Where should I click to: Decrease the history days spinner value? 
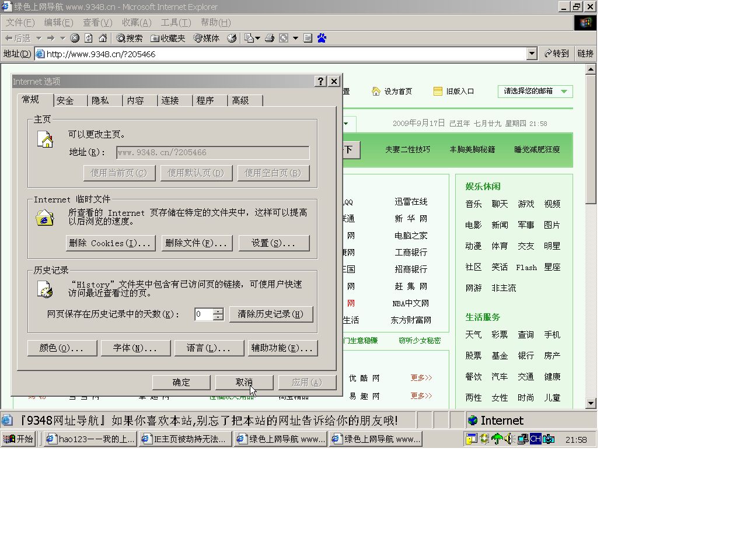pos(218,317)
